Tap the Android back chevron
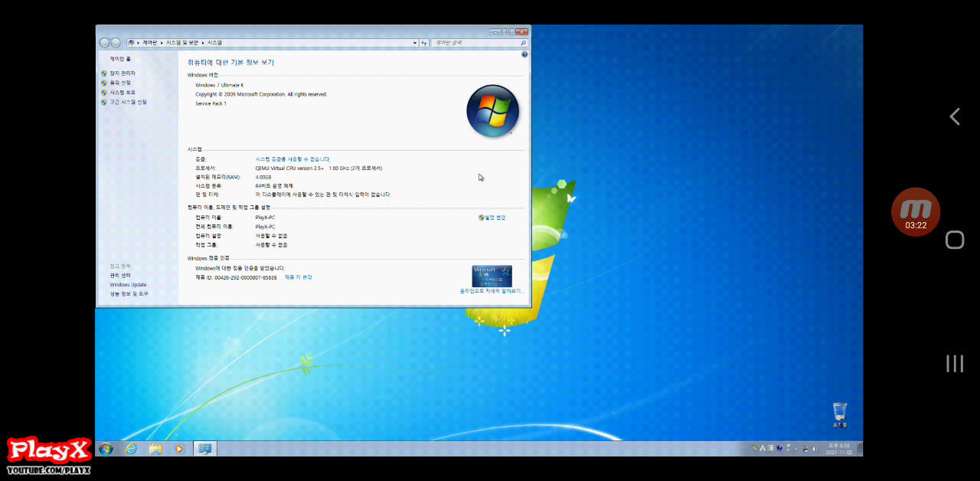The width and height of the screenshot is (980, 481). click(955, 116)
